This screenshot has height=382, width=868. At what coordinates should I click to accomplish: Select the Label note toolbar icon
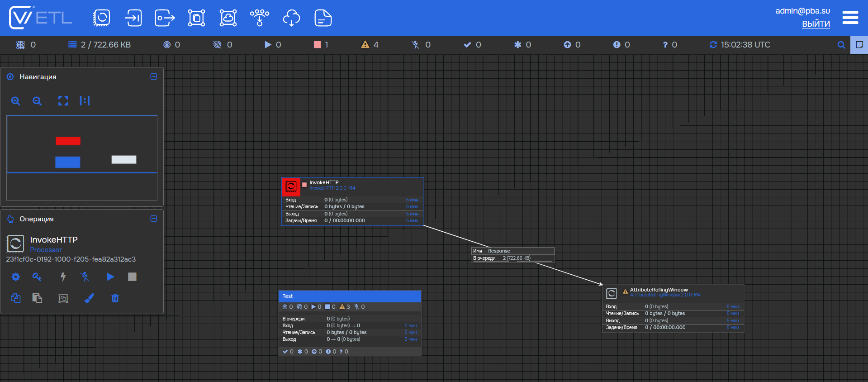click(x=323, y=18)
